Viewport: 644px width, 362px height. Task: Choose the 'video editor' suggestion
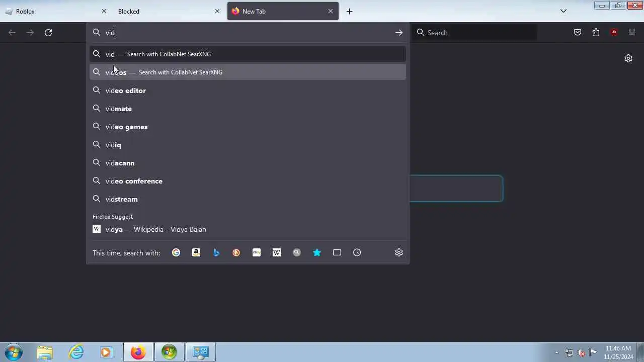pos(248,90)
